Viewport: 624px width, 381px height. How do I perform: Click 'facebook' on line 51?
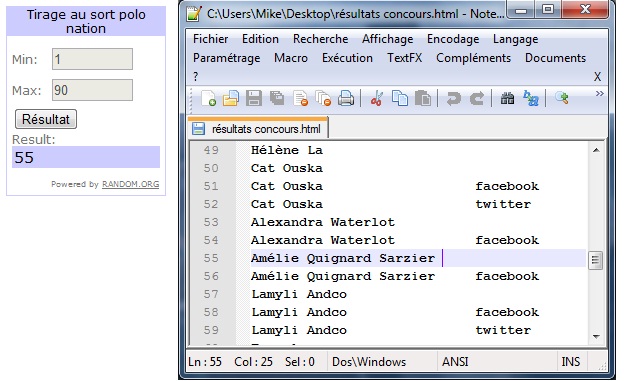pyautogui.click(x=507, y=186)
